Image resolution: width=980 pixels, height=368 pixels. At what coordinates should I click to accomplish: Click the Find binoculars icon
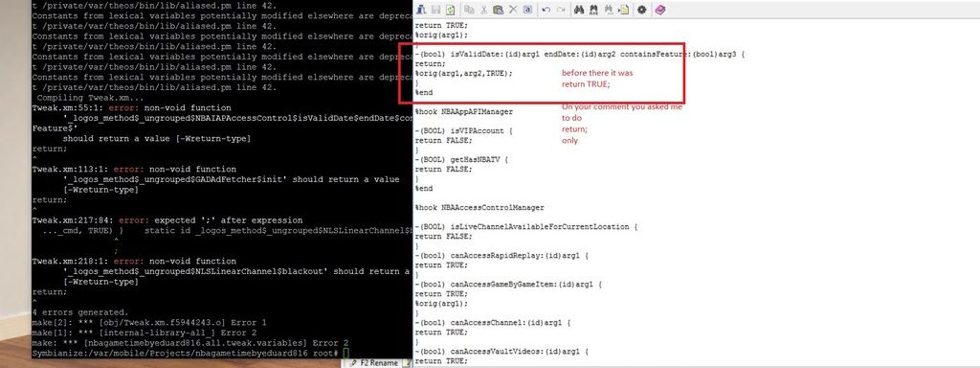click(579, 10)
